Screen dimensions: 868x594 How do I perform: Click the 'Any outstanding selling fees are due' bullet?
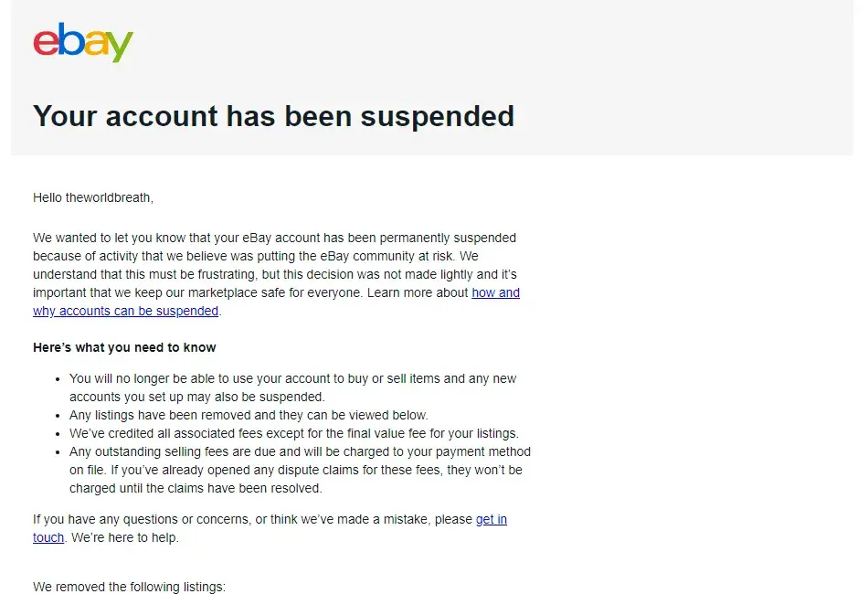point(300,451)
